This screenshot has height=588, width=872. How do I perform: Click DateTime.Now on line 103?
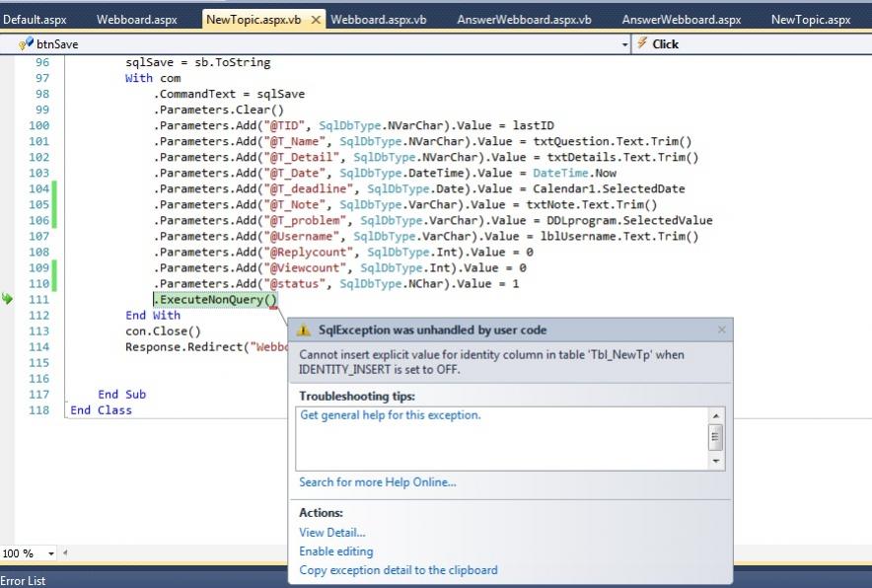[574, 173]
